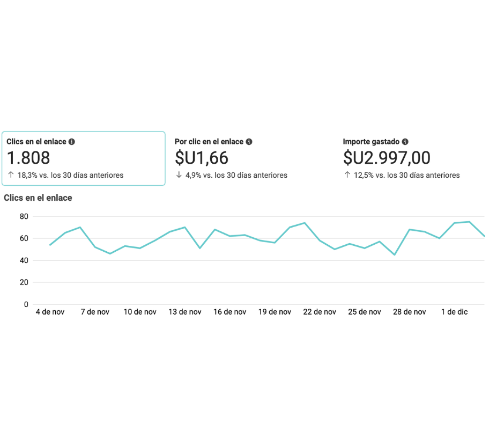Click info icon next to Importe gastado

pyautogui.click(x=405, y=142)
